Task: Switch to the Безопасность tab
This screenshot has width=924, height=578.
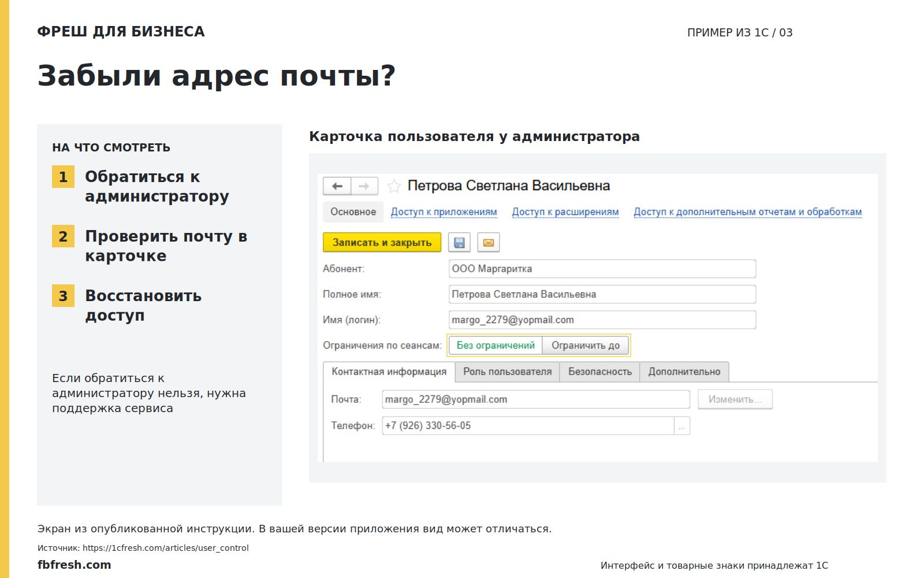Action: 600,372
